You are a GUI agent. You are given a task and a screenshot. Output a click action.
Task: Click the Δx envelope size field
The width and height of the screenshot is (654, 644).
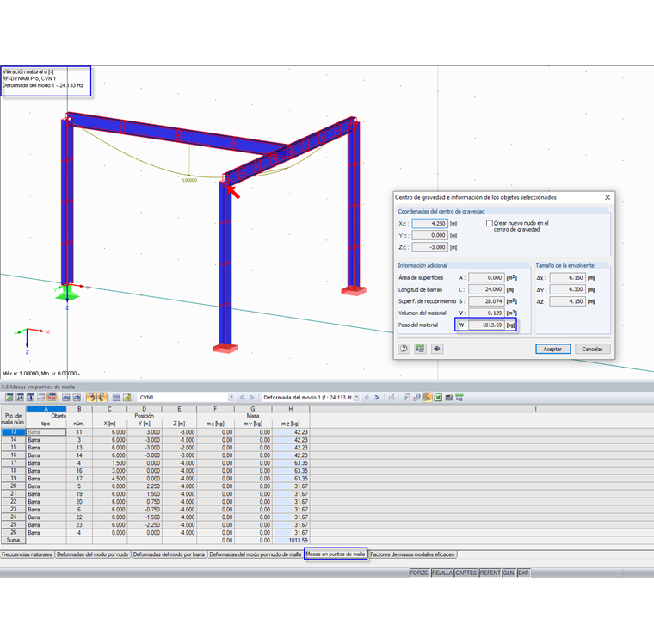[x=568, y=277]
